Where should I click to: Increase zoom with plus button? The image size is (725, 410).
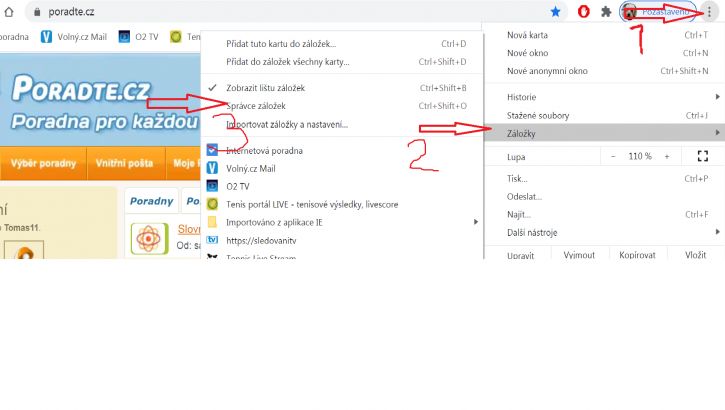(x=667, y=157)
